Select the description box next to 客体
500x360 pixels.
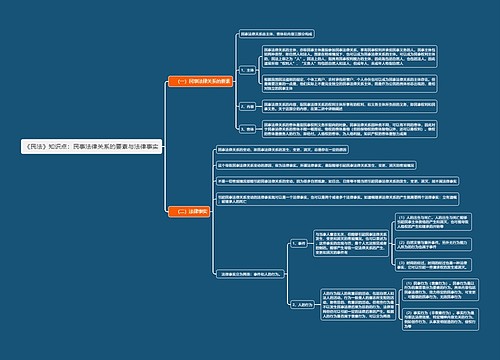click(350, 129)
